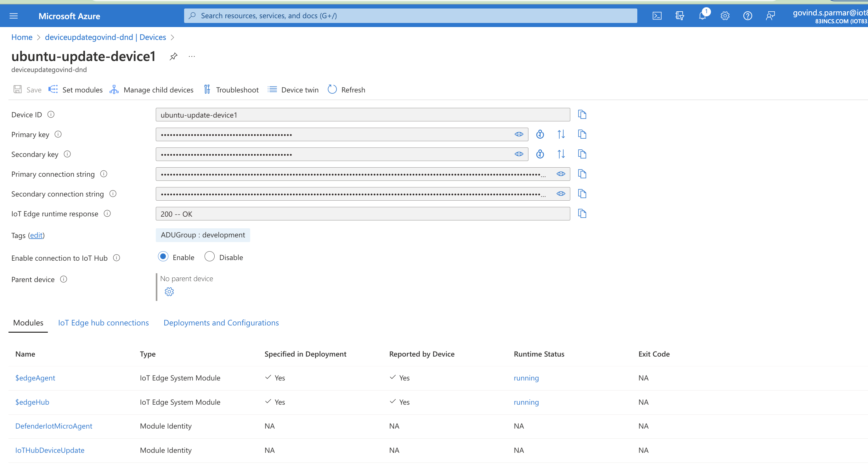Copy the Primary key
This screenshot has width=868, height=466.
[582, 134]
